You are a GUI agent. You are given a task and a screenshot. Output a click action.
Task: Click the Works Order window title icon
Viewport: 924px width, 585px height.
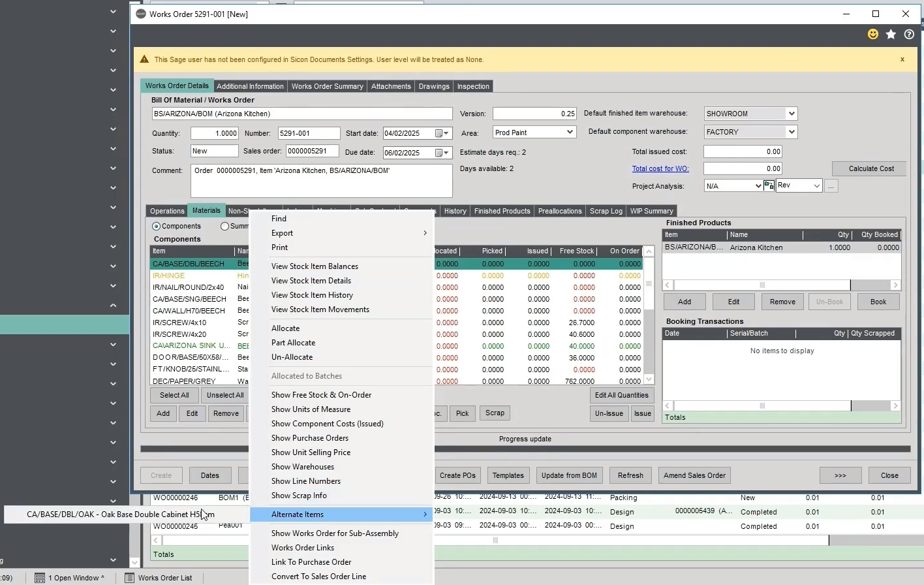click(x=140, y=14)
